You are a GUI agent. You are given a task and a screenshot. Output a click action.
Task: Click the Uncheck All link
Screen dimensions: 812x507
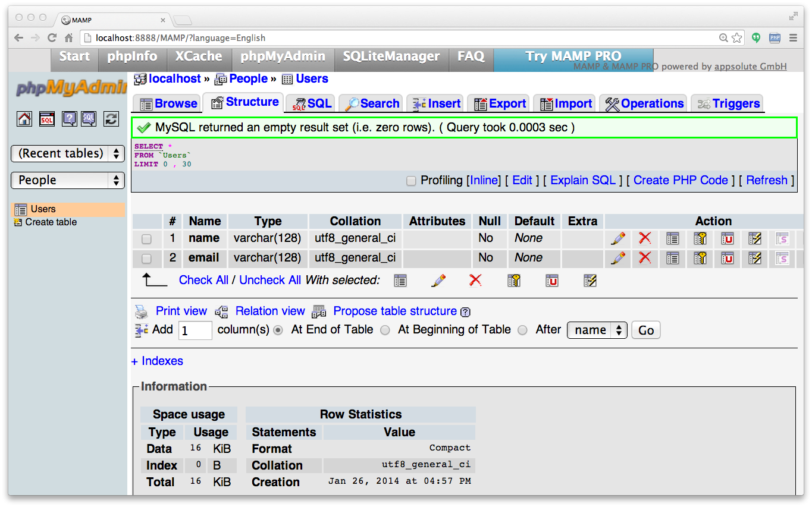pos(270,280)
